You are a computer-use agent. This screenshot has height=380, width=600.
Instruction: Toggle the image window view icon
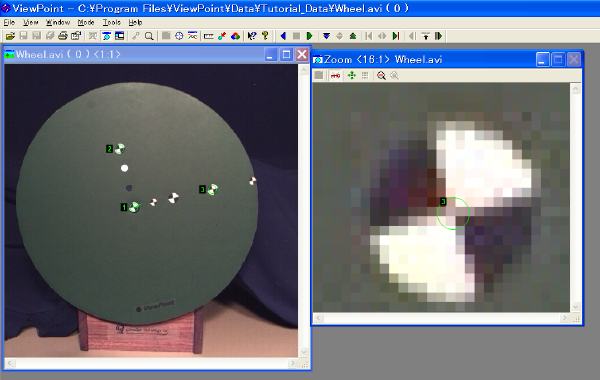[106, 36]
